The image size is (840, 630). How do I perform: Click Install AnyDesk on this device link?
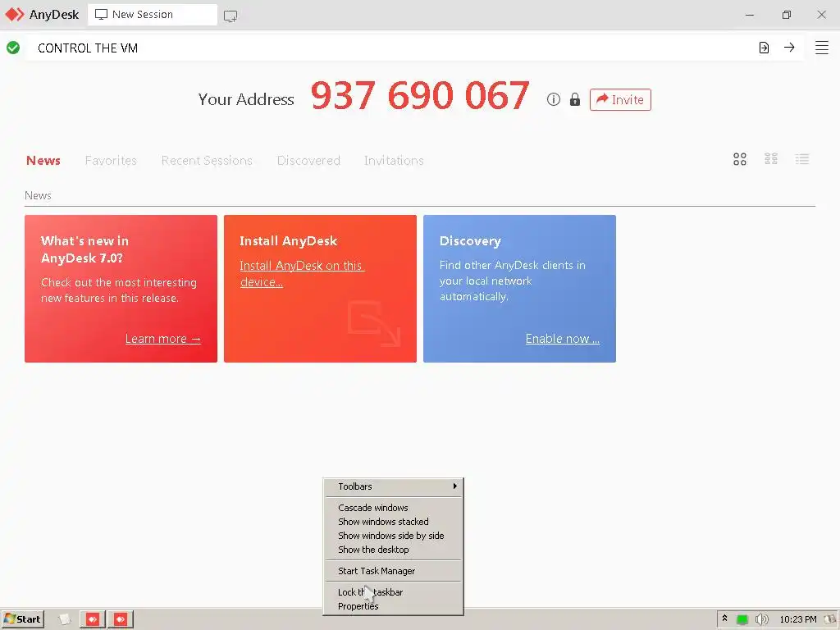(x=302, y=274)
